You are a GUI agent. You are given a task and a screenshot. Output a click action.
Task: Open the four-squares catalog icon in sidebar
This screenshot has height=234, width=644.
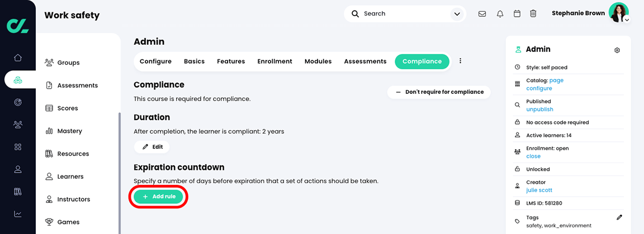click(x=18, y=146)
